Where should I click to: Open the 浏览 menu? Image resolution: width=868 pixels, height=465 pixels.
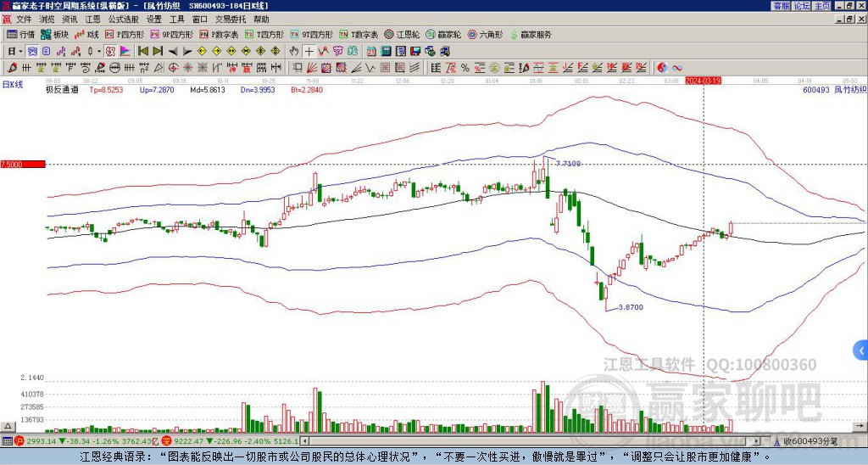coord(47,20)
